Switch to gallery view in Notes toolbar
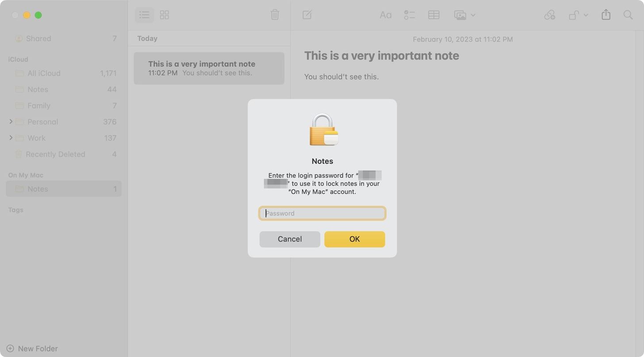The height and width of the screenshot is (357, 644). tap(165, 15)
